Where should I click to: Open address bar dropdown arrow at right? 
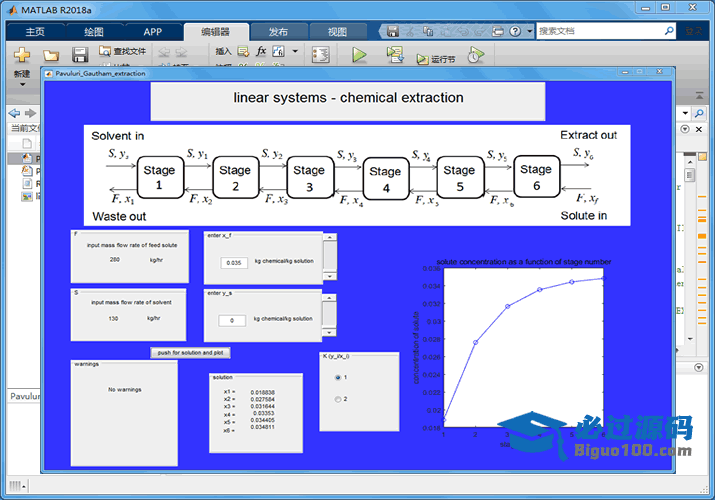pos(685,113)
